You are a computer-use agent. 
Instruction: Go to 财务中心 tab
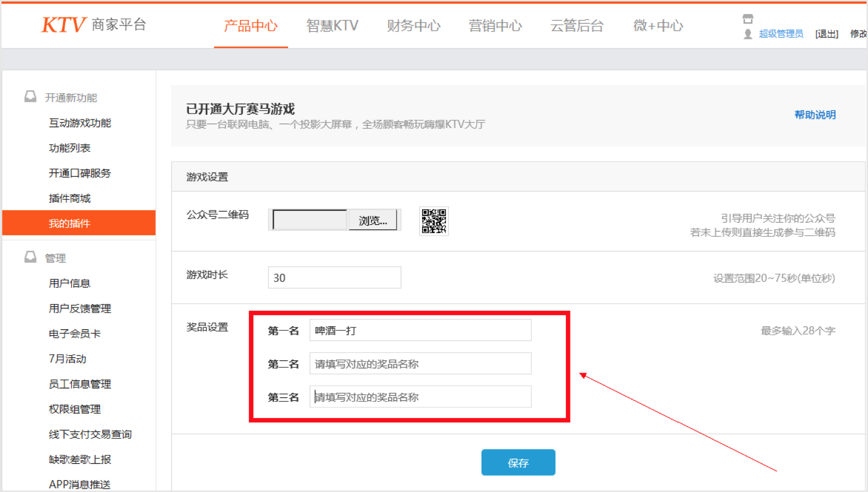413,25
